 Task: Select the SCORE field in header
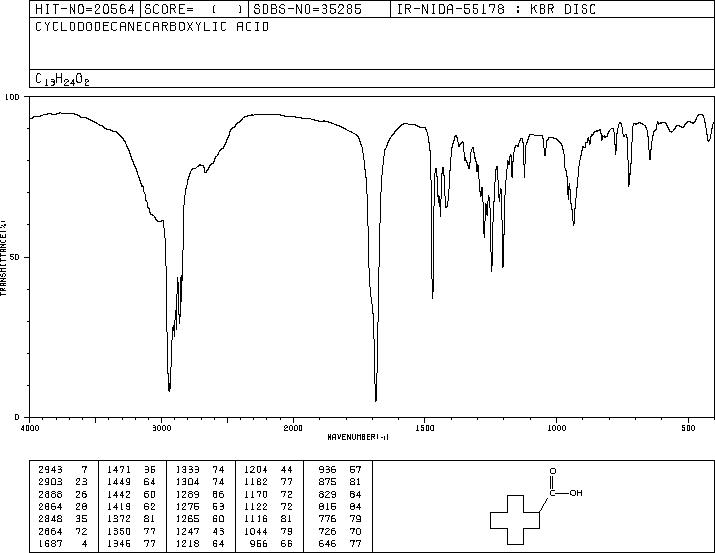(x=194, y=9)
